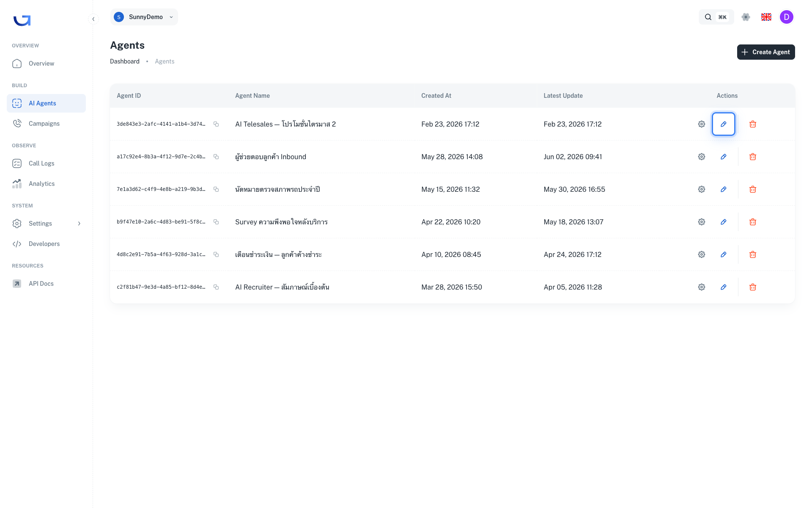The height and width of the screenshot is (508, 812).
Task: Copy agent ID starting with 4d8c2e91
Action: [x=216, y=254]
